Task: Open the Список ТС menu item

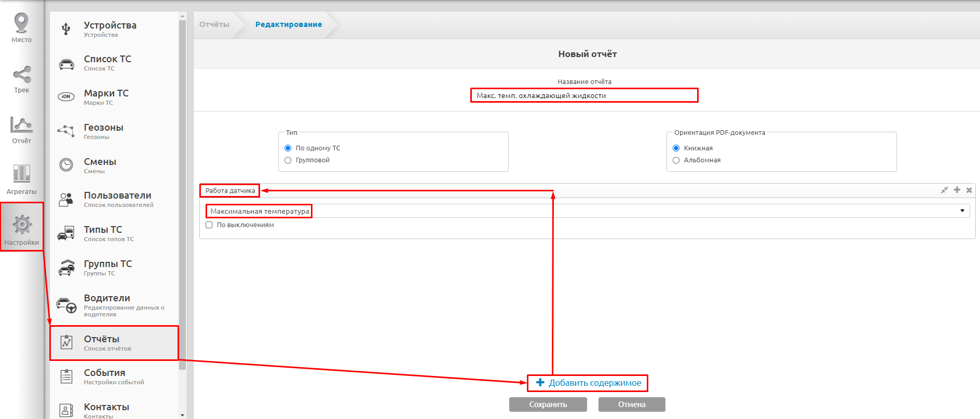Action: pyautogui.click(x=114, y=63)
